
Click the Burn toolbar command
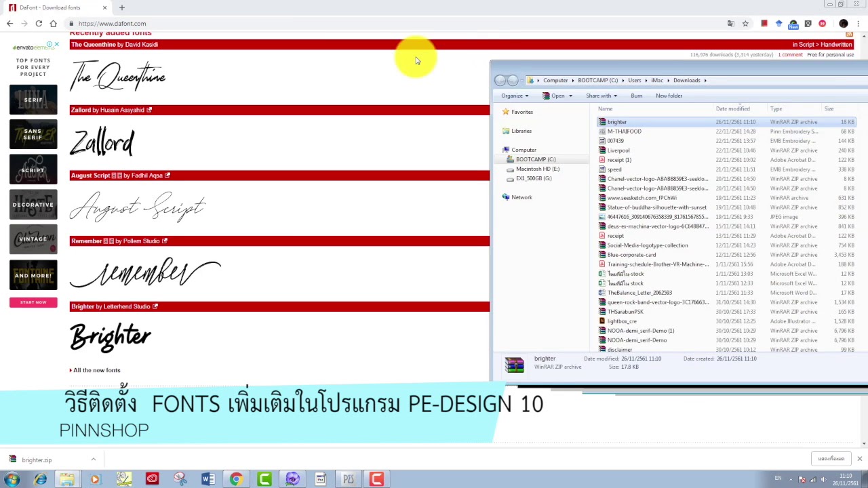coord(636,96)
